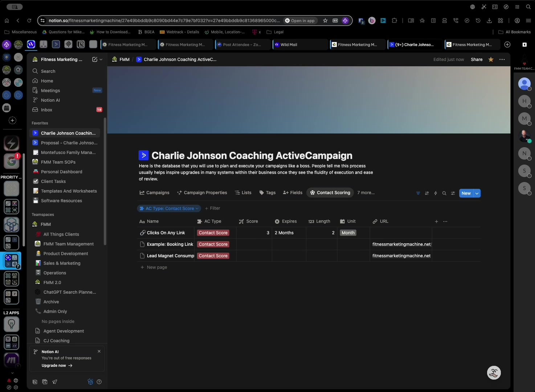The height and width of the screenshot is (392, 535).
Task: Click the browser reload icon
Action: [x=29, y=21]
